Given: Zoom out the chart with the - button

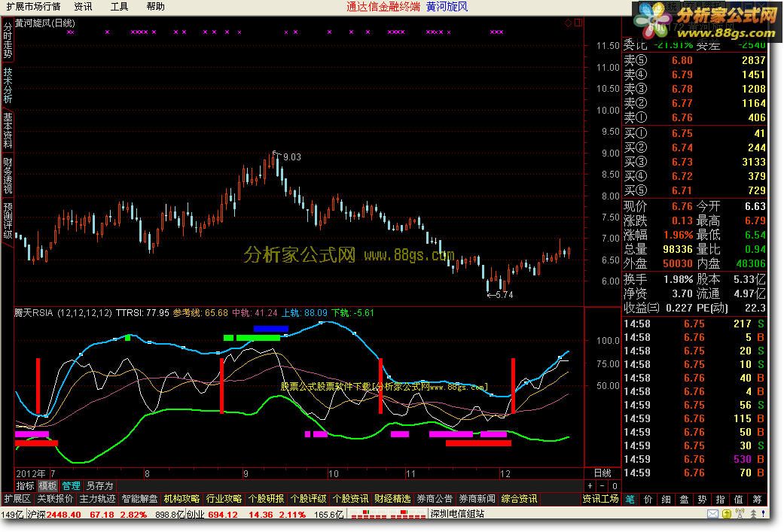Looking at the screenshot, I should click(x=602, y=485).
